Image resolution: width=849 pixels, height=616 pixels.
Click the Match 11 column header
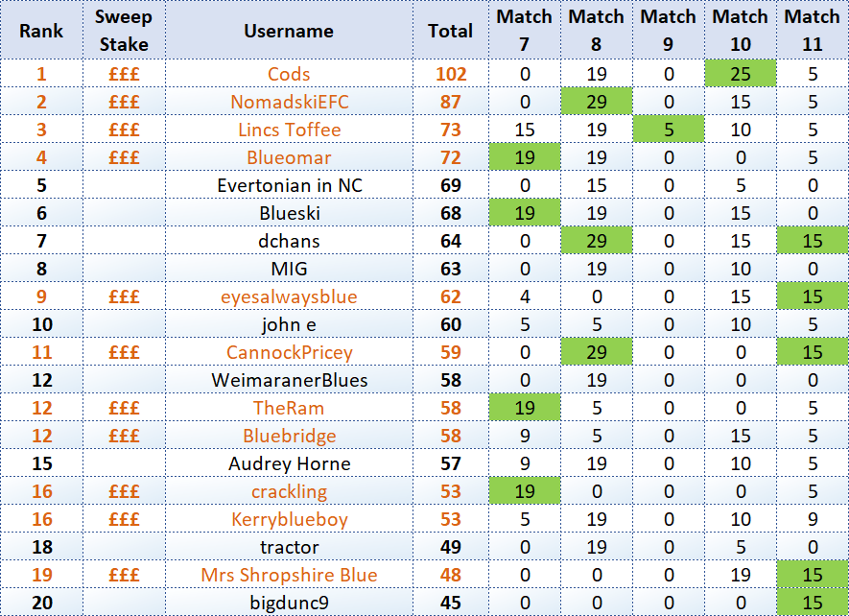812,31
